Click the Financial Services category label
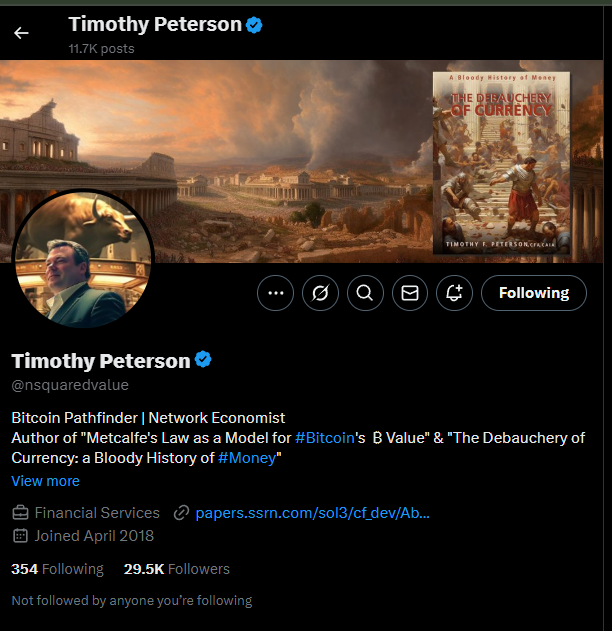 click(97, 513)
